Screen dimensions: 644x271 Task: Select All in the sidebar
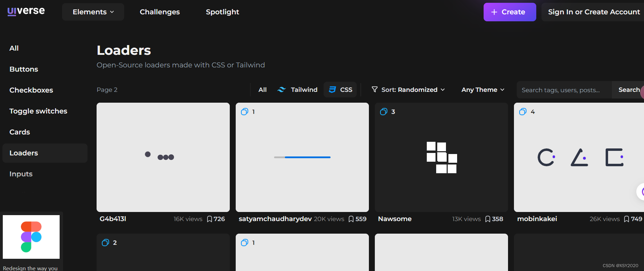tap(14, 48)
